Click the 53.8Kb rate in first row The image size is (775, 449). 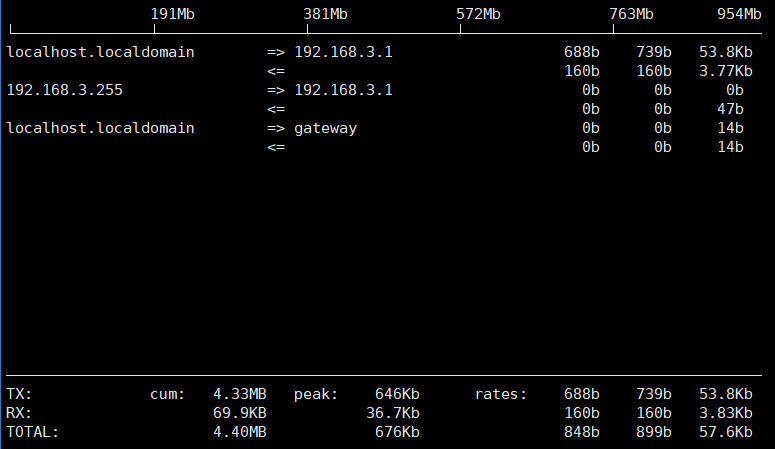pos(726,52)
